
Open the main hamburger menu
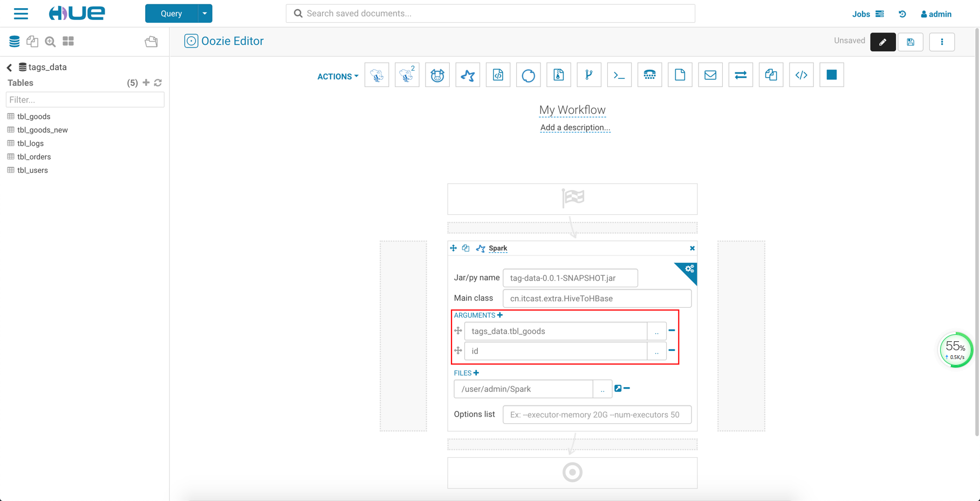point(21,13)
